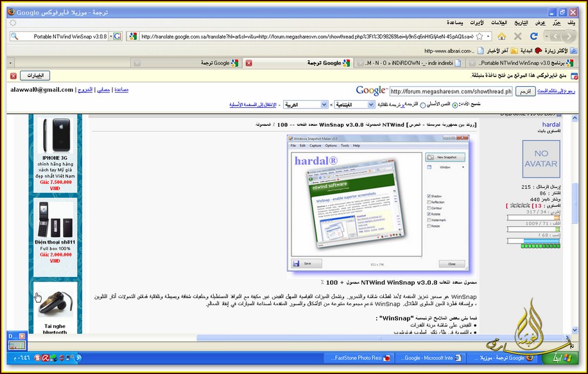588x374 pixels.
Task: Click the NO AVATAR picture of hardal
Action: 541,159
